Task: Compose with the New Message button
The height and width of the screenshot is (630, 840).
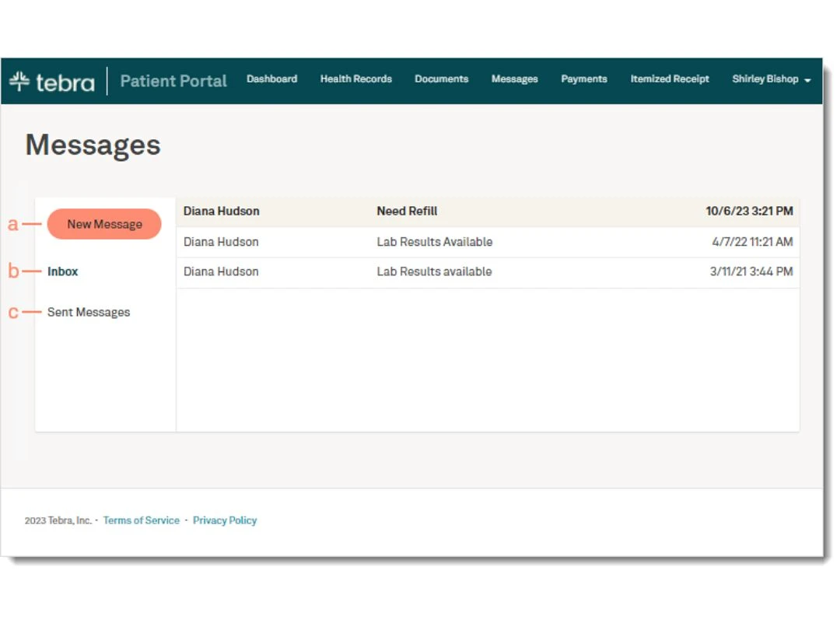Action: (x=104, y=224)
